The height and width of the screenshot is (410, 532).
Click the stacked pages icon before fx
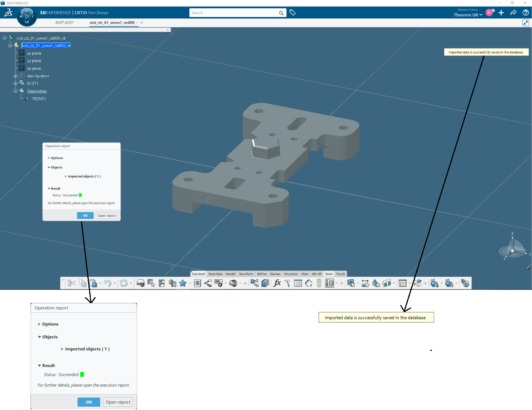point(265,283)
